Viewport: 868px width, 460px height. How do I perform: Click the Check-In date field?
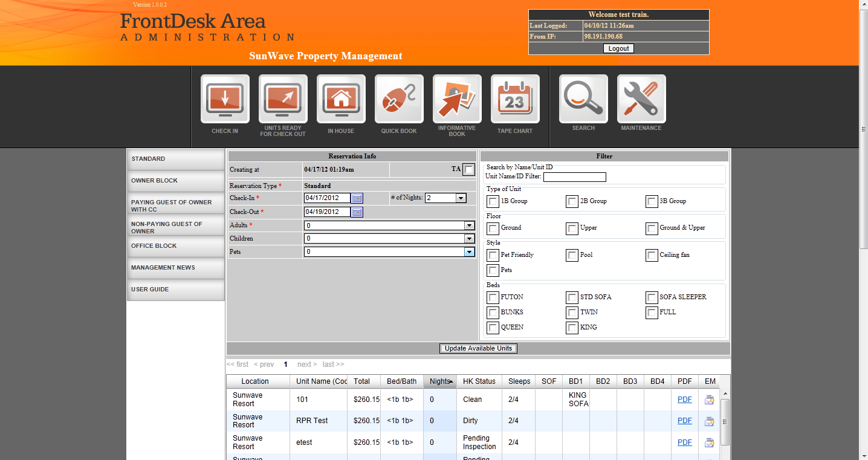coord(327,198)
